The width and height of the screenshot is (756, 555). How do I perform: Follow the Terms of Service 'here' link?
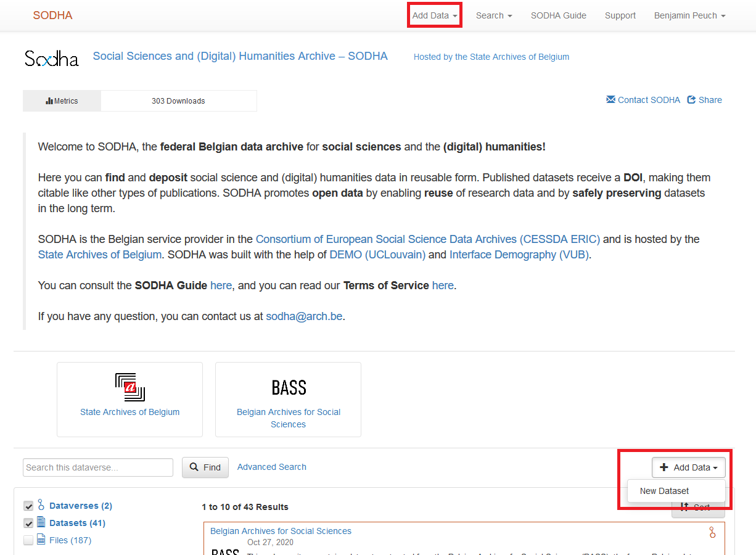[443, 286]
